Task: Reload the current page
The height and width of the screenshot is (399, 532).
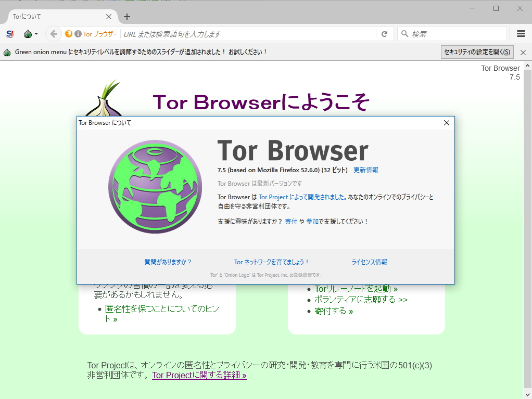Action: coord(384,34)
